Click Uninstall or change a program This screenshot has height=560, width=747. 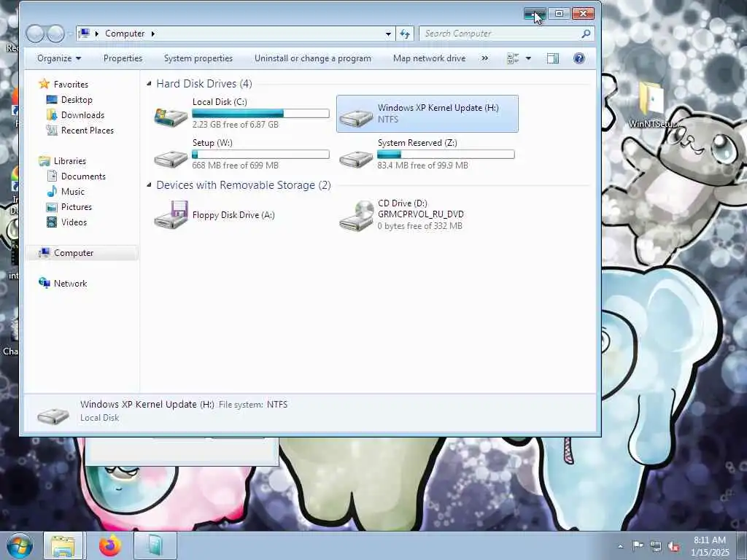click(x=312, y=58)
